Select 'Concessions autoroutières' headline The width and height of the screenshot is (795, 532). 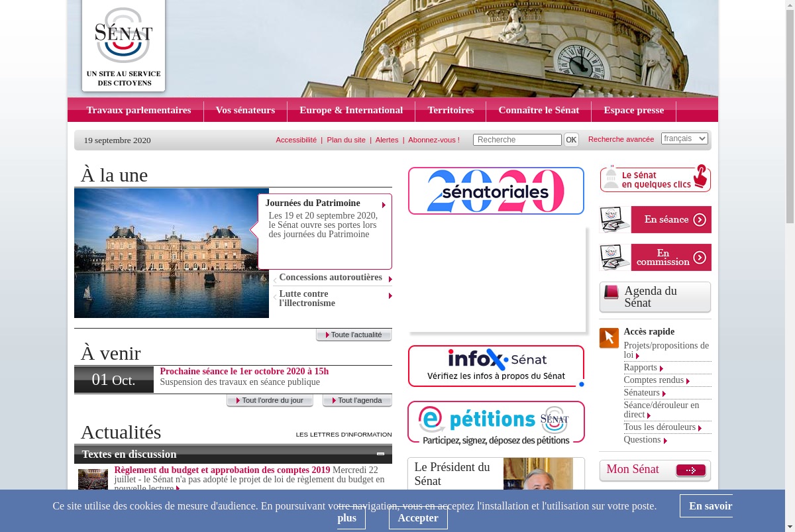pyautogui.click(x=331, y=277)
